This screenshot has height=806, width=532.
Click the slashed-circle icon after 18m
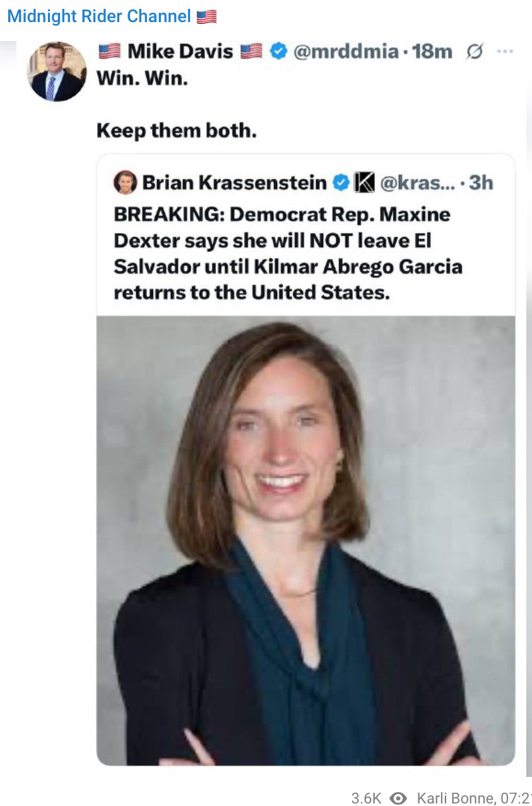click(474, 52)
